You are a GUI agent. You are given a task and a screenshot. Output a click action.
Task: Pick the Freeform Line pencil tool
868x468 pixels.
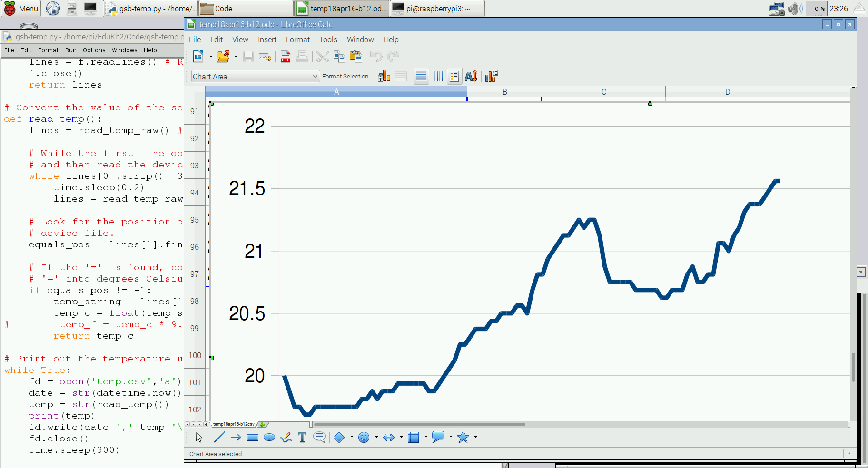[286, 438]
